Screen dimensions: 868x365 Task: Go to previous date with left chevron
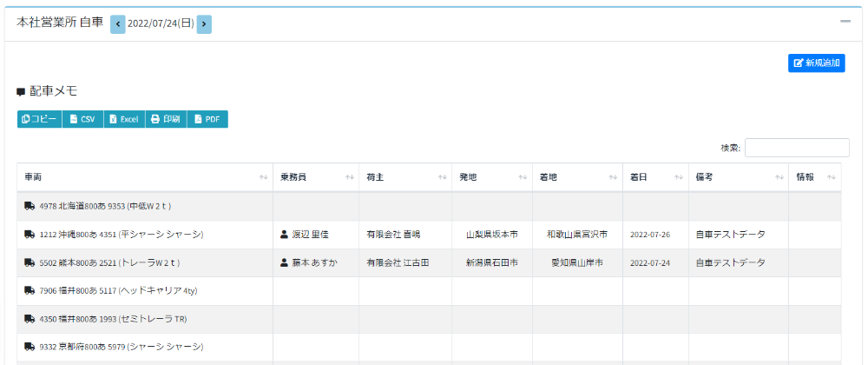click(118, 24)
